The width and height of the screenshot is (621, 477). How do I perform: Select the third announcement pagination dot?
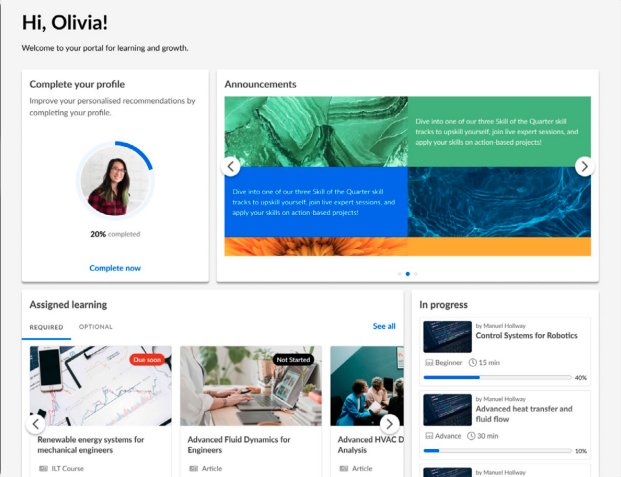(416, 273)
